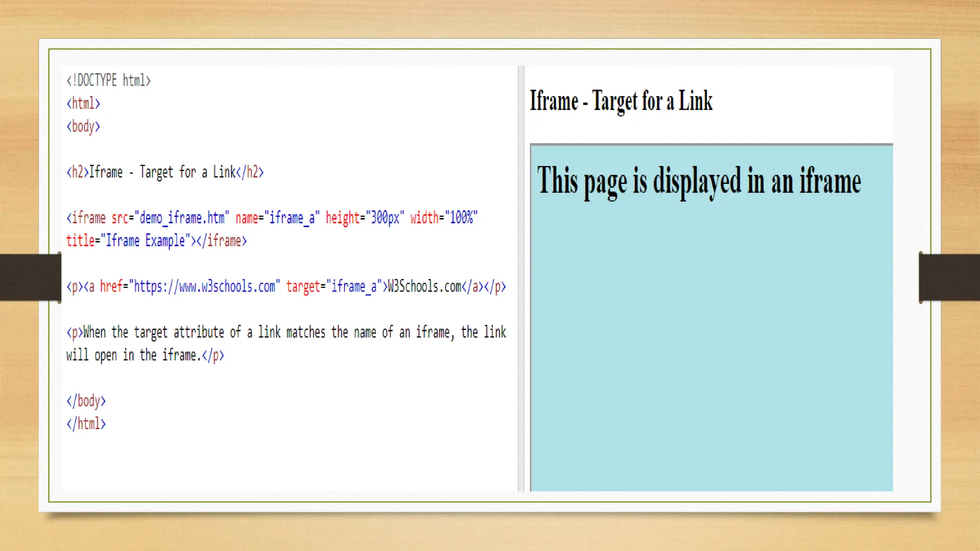Click the W3Schools.com link text in code
The width and height of the screenshot is (980, 551).
point(424,287)
